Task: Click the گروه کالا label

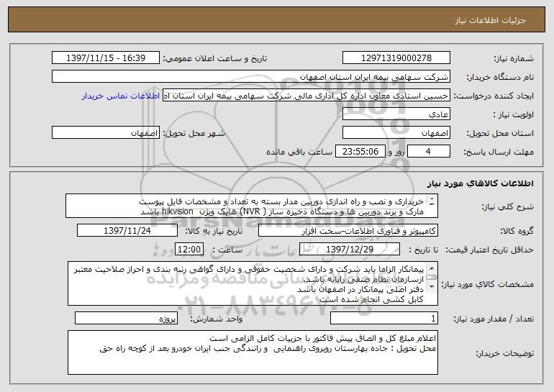Action: pyautogui.click(x=517, y=231)
